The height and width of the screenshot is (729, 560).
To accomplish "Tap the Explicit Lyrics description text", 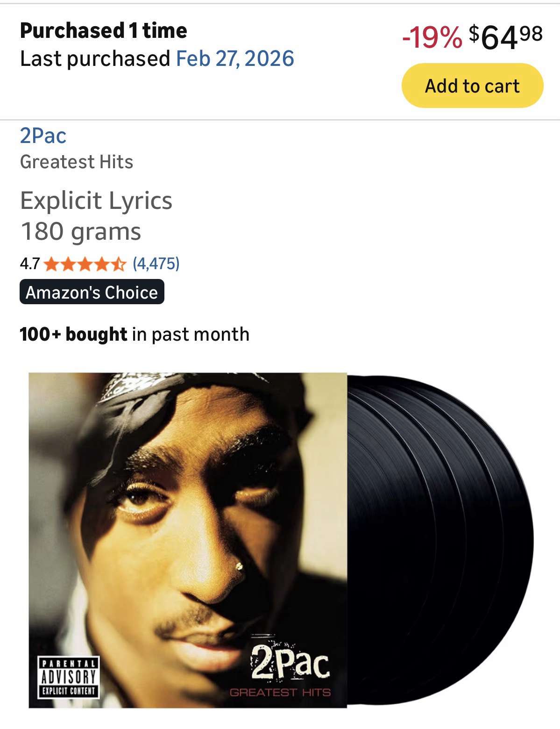I will [96, 200].
